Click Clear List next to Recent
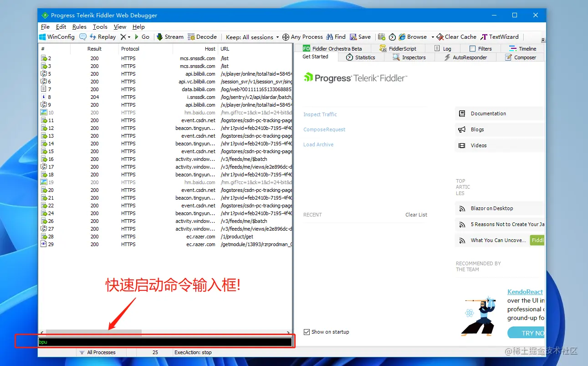588x366 pixels. (x=416, y=215)
